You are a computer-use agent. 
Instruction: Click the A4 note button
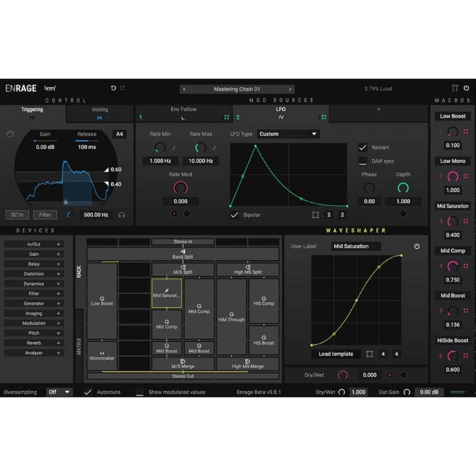[x=119, y=134]
